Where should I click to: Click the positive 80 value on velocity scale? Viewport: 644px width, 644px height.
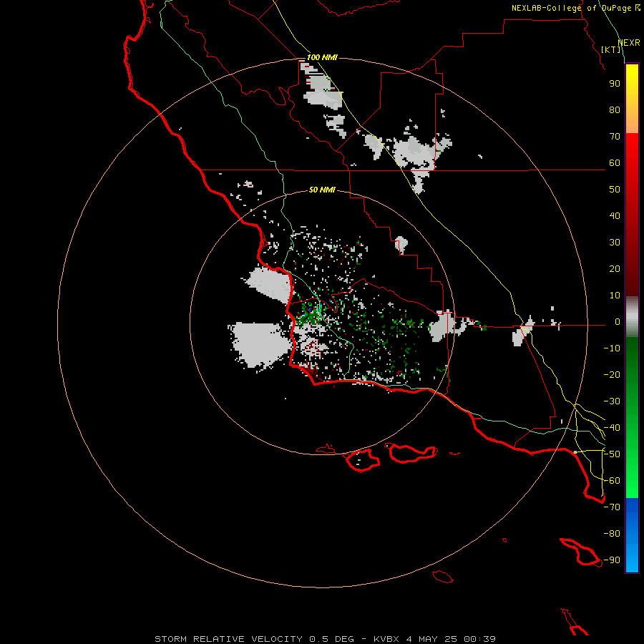[615, 110]
